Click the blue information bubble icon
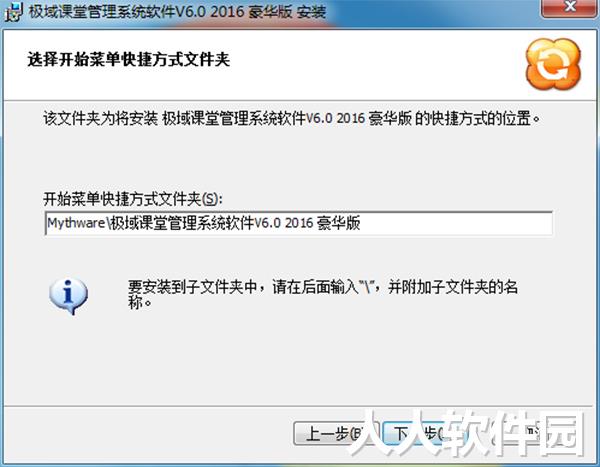This screenshot has width=600, height=467. (x=68, y=296)
